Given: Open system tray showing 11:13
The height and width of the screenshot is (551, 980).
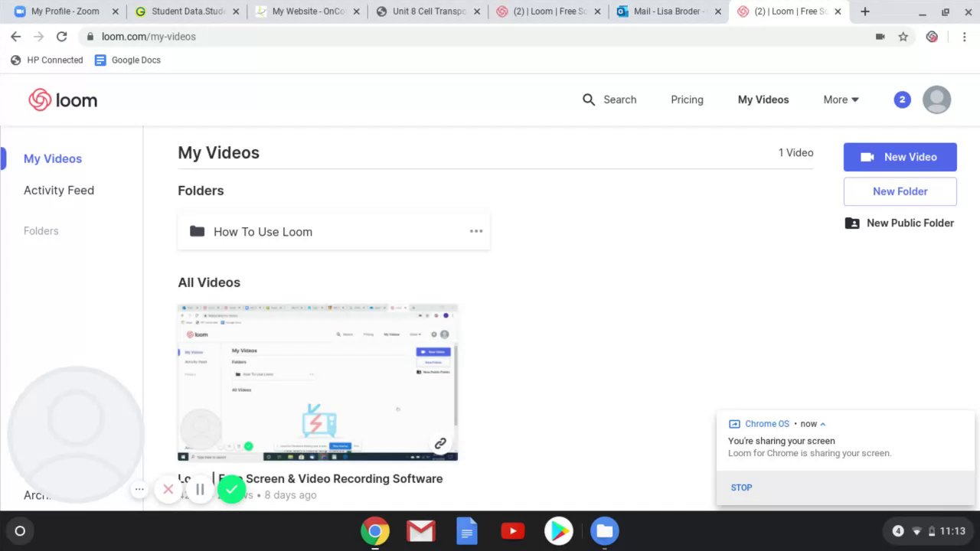Looking at the screenshot, I should coord(929,530).
